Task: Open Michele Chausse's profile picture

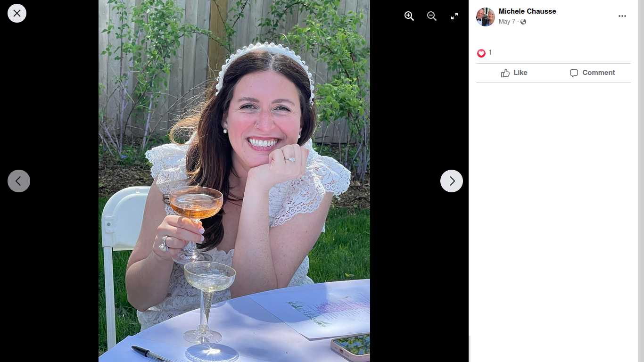Action: pos(486,17)
